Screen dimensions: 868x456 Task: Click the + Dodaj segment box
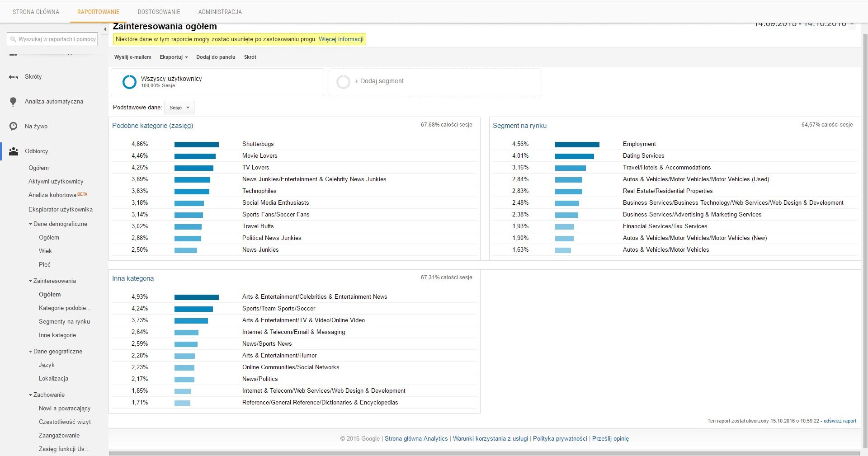(435, 82)
